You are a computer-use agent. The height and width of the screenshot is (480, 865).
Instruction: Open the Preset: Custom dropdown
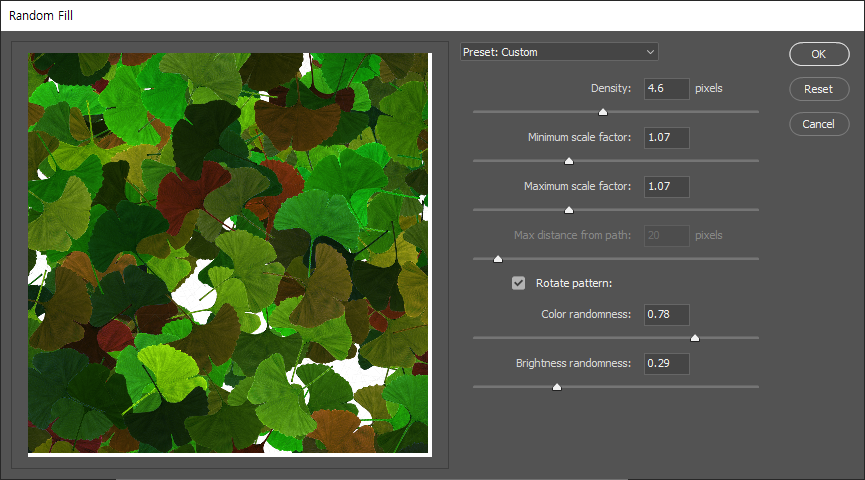[559, 52]
